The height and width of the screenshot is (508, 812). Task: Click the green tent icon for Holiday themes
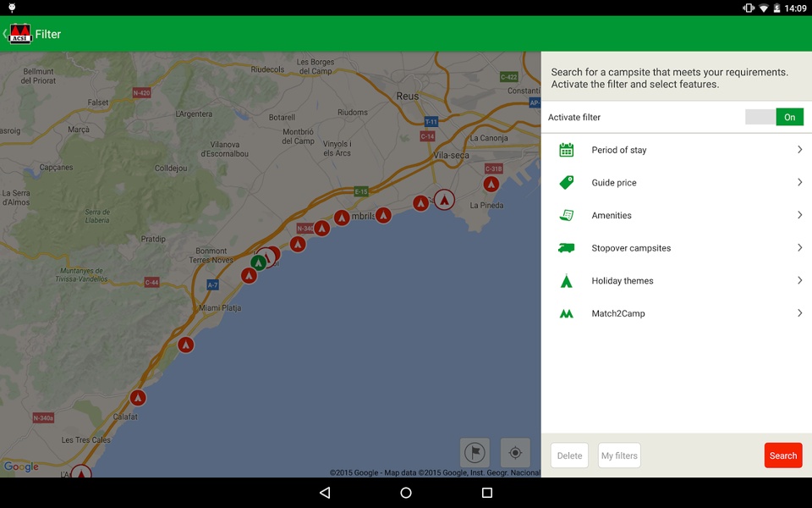point(566,280)
